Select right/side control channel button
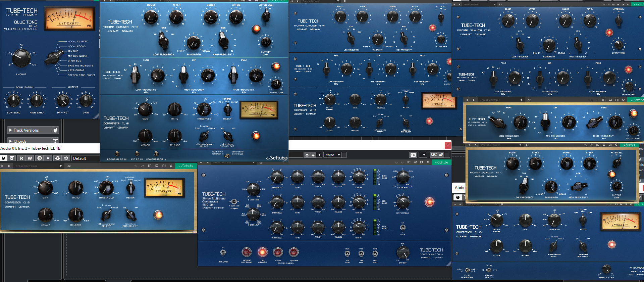The image size is (644, 282). click(x=293, y=252)
